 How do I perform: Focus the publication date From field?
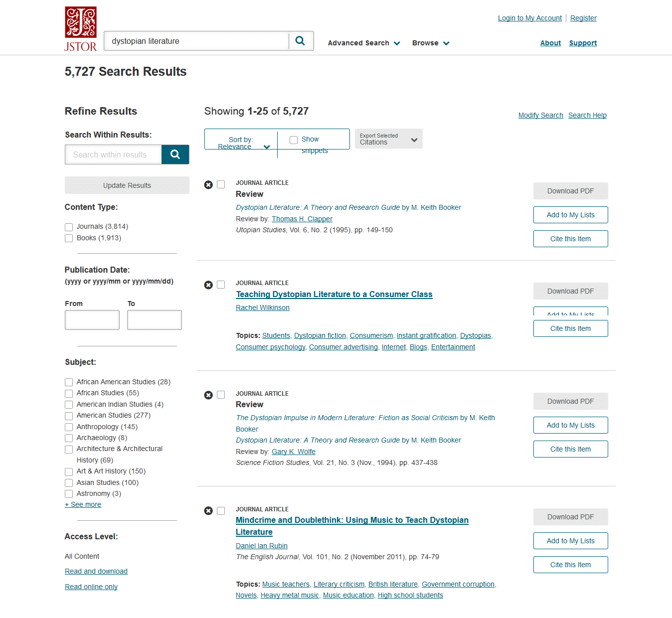[x=92, y=320]
